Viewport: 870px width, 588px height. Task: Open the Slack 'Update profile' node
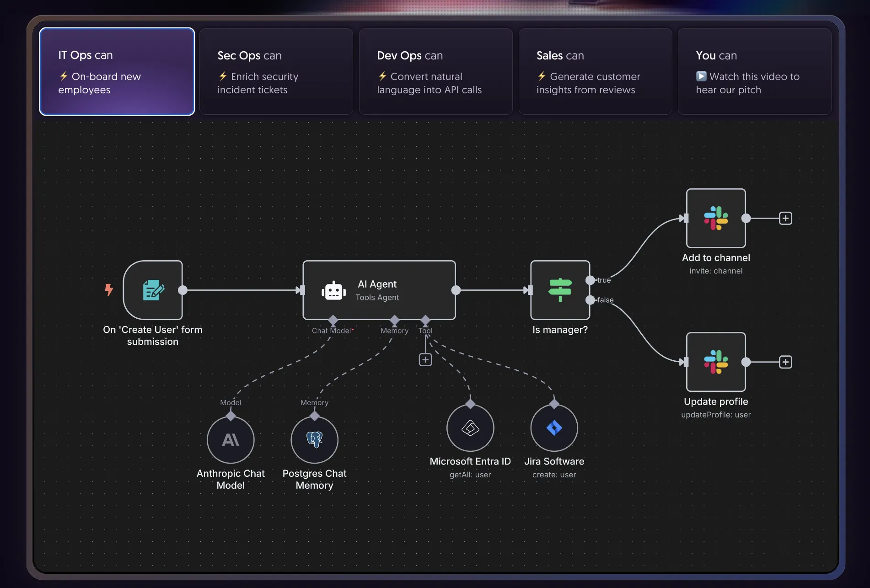715,363
